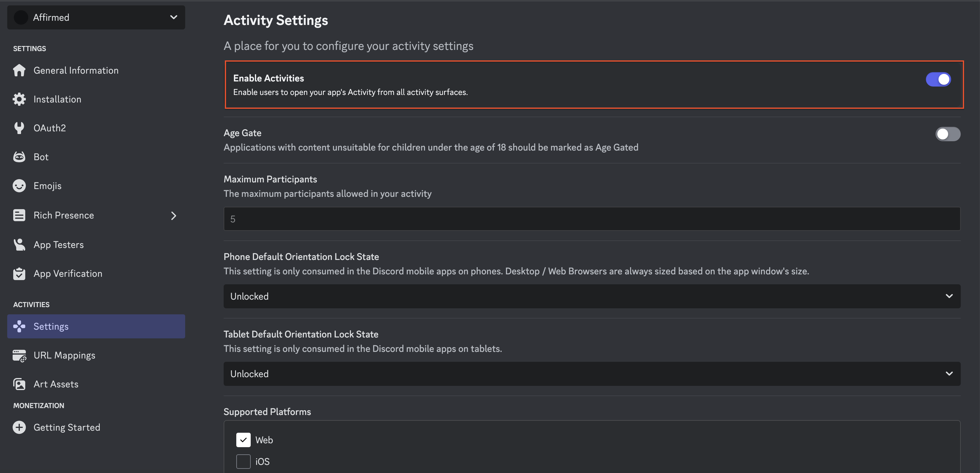The image size is (980, 473).
Task: Click the Getting Started plus icon
Action: point(19,427)
